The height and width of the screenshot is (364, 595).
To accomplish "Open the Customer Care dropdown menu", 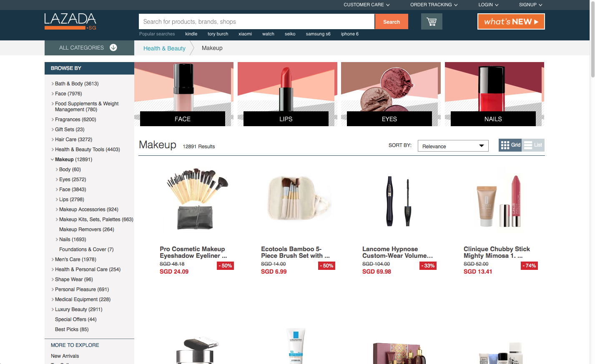I will [367, 5].
